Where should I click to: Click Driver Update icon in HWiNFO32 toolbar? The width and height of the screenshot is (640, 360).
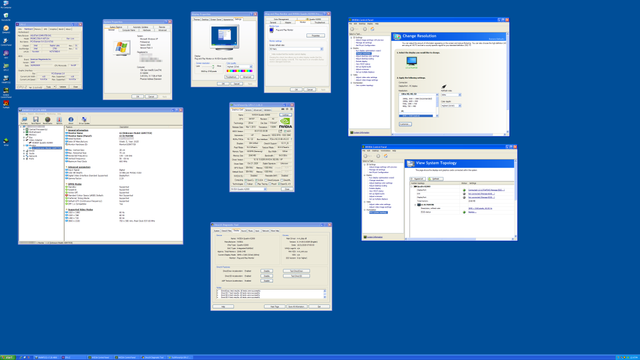click(84, 120)
